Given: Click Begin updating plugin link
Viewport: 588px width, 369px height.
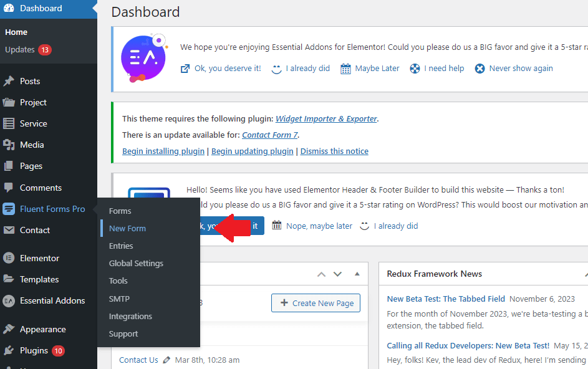Looking at the screenshot, I should click(253, 151).
